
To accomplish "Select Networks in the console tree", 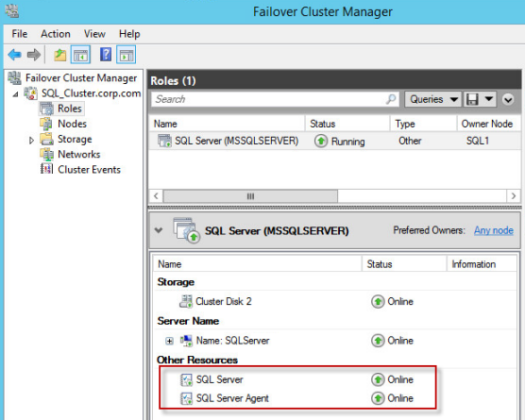I will (x=79, y=154).
